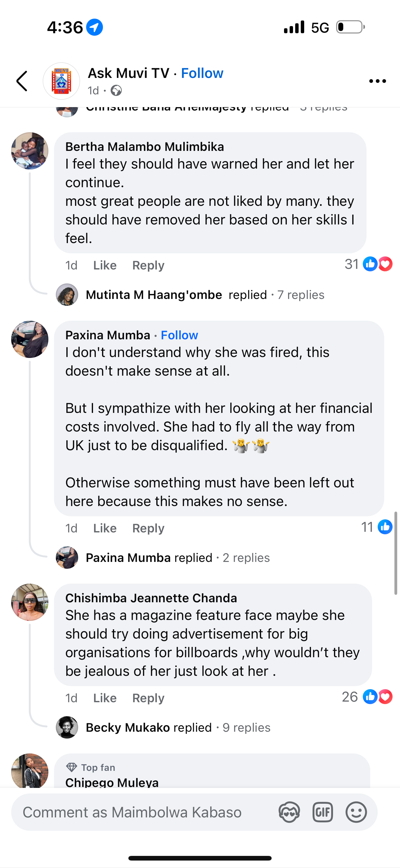
Task: Open the emoji picker smiley icon
Action: (356, 812)
